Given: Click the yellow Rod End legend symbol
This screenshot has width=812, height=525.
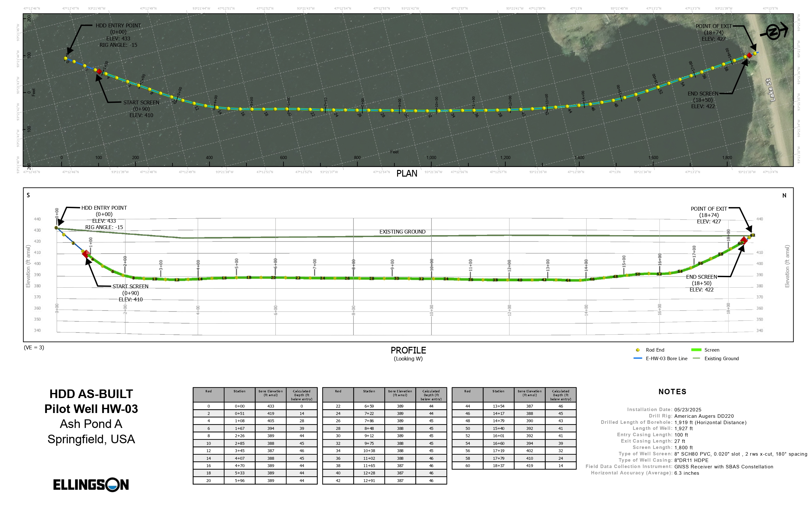Looking at the screenshot, I should 637,350.
